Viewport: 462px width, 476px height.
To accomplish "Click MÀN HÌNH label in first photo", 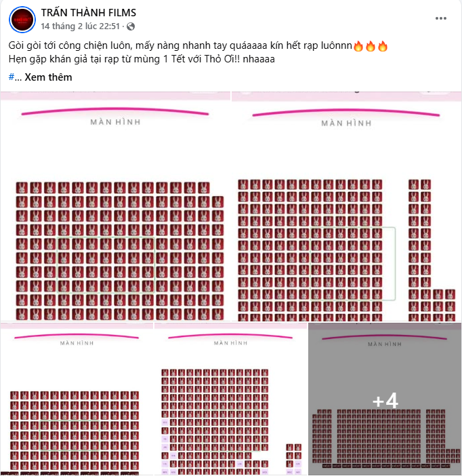I will pyautogui.click(x=115, y=122).
